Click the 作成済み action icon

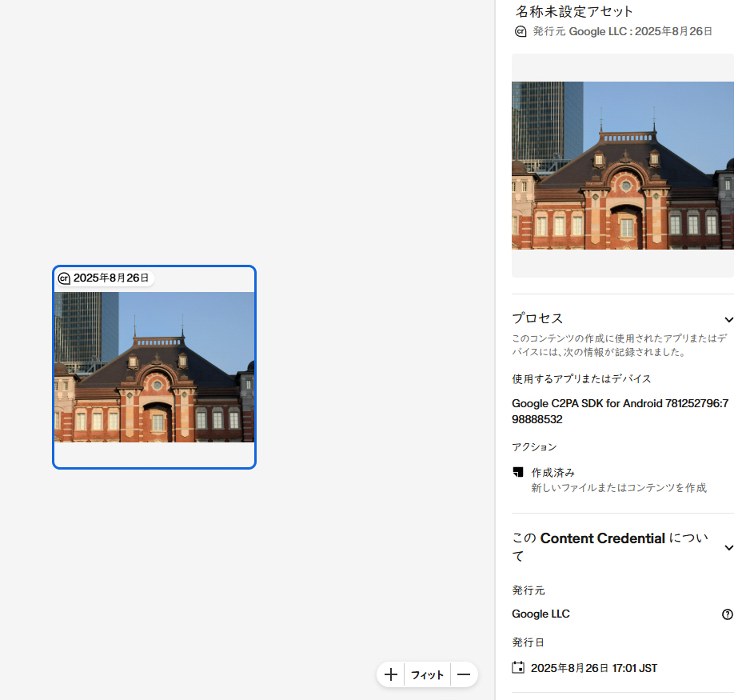click(518, 472)
